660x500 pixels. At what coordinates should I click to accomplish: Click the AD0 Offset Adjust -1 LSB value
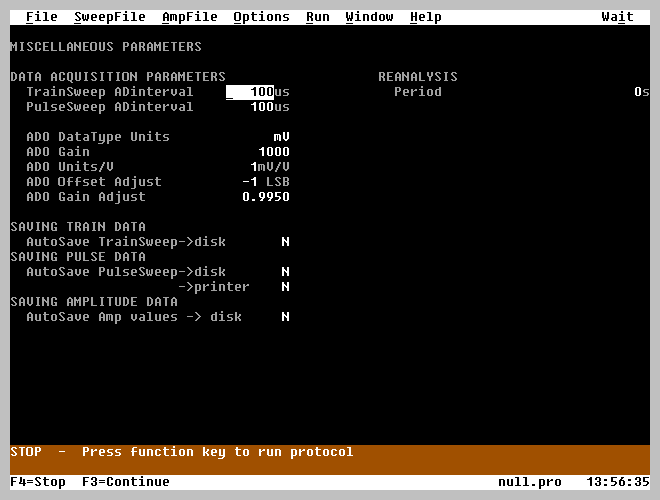[265, 182]
